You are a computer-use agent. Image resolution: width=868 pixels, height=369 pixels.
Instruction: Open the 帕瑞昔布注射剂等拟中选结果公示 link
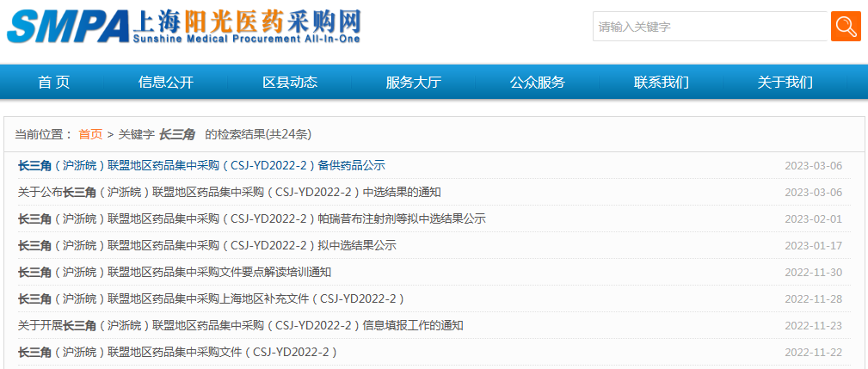(x=251, y=218)
